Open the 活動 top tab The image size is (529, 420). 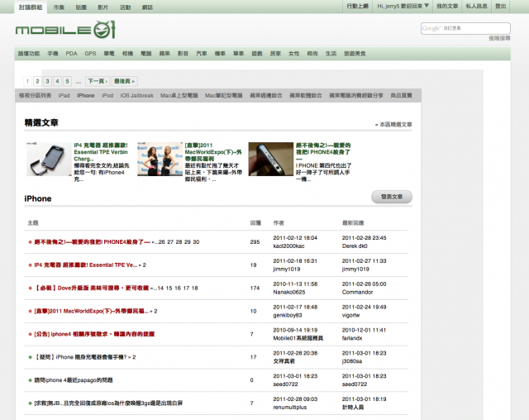[125, 7]
